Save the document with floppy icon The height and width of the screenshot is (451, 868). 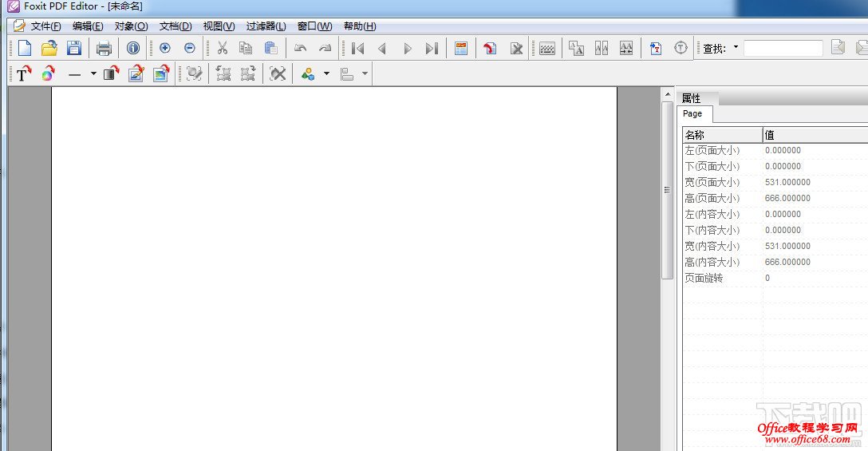click(74, 49)
